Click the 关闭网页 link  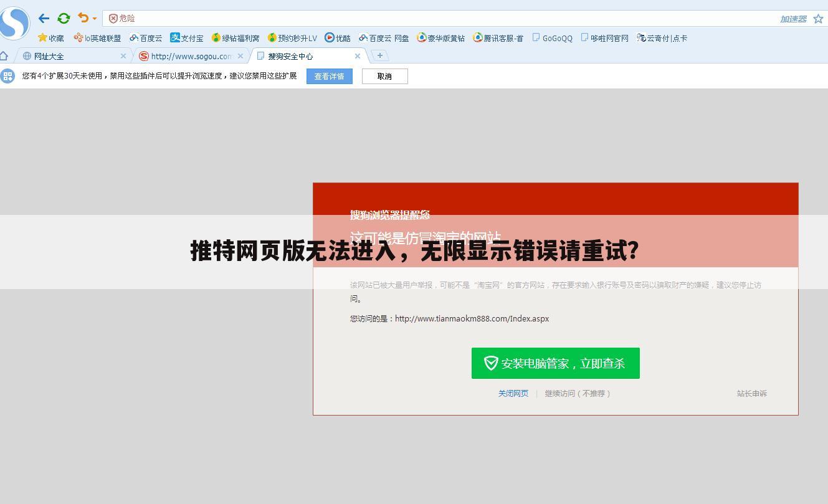[x=513, y=394]
